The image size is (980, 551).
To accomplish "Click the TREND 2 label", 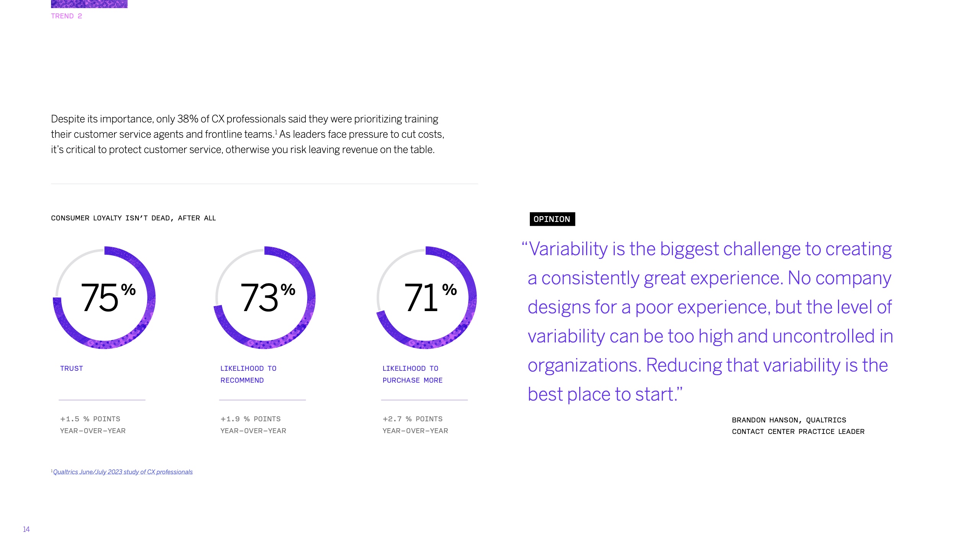I will pyautogui.click(x=67, y=16).
